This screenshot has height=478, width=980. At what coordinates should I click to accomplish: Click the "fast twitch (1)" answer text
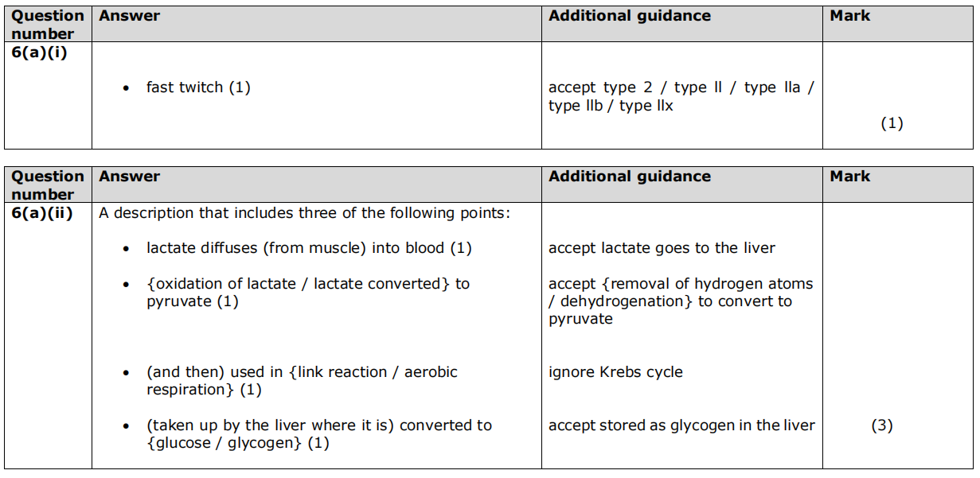coord(198,87)
